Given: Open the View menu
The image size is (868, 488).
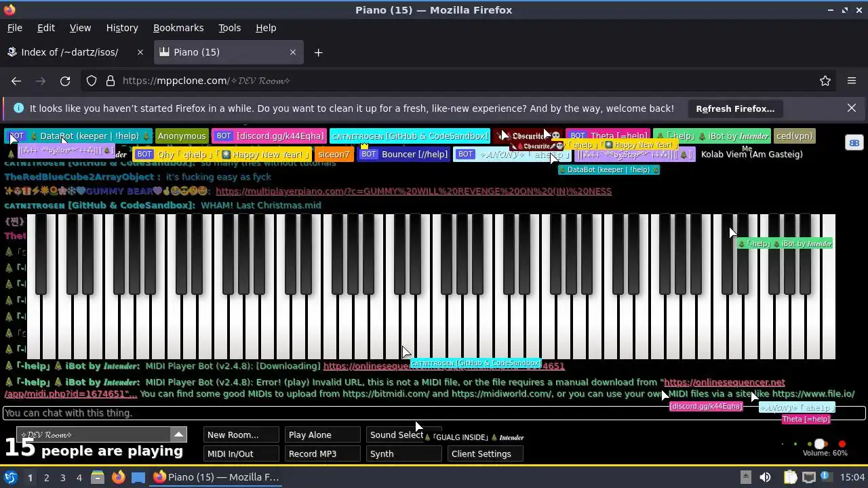Looking at the screenshot, I should pos(80,28).
